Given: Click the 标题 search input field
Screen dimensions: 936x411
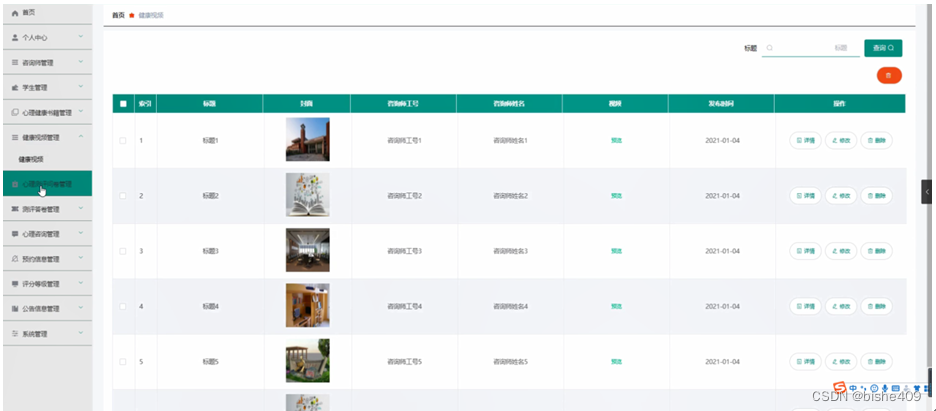Looking at the screenshot, I should pos(809,48).
